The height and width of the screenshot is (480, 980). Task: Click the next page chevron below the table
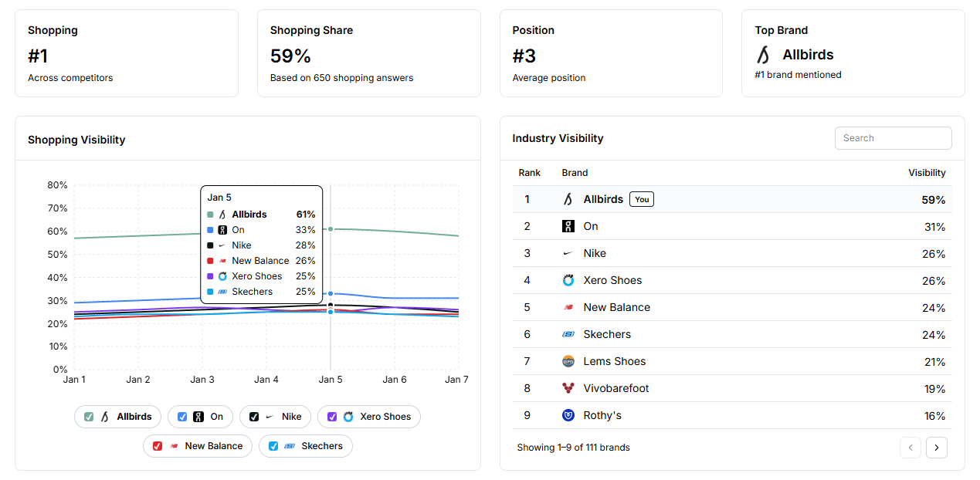point(937,448)
